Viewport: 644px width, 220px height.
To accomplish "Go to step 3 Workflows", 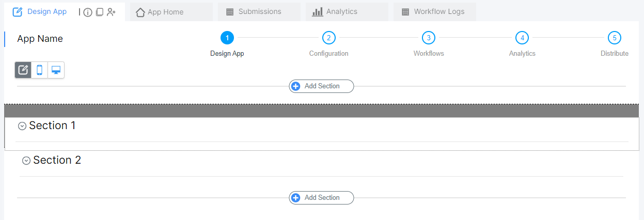I will [x=428, y=38].
